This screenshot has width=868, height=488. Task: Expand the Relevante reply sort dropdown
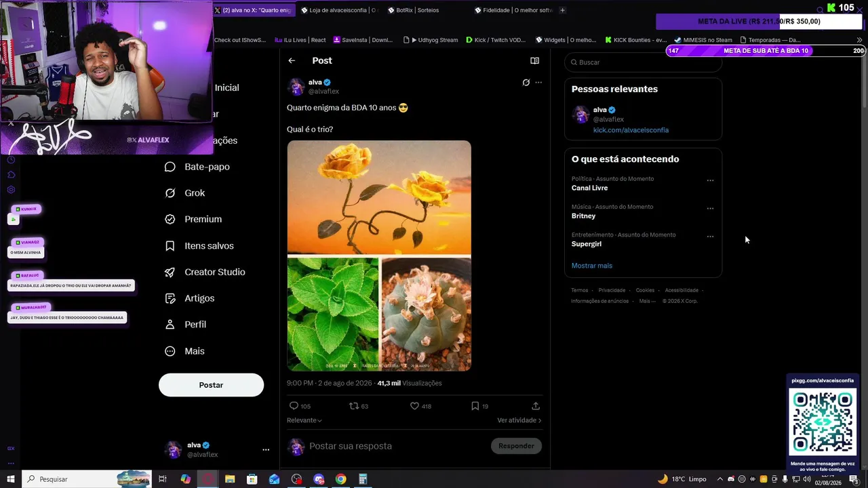304,420
